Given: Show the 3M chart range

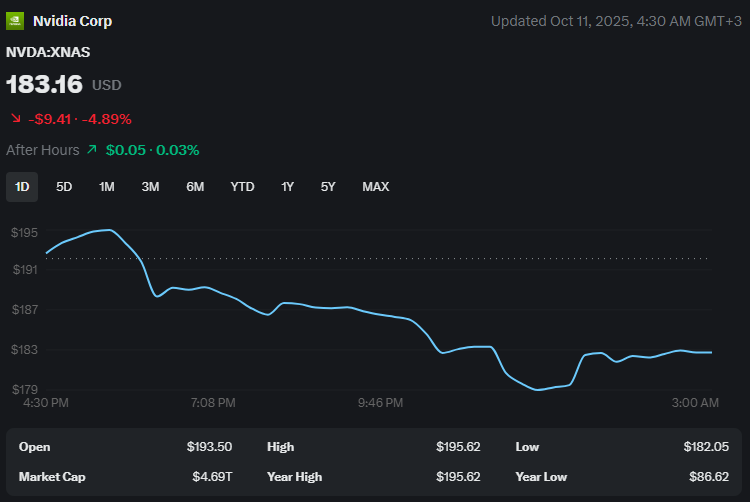Looking at the screenshot, I should pyautogui.click(x=150, y=187).
